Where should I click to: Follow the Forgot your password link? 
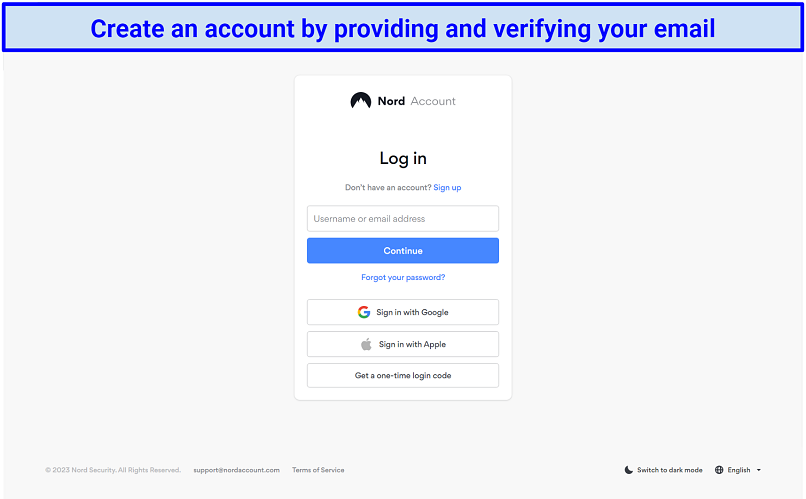(x=403, y=277)
